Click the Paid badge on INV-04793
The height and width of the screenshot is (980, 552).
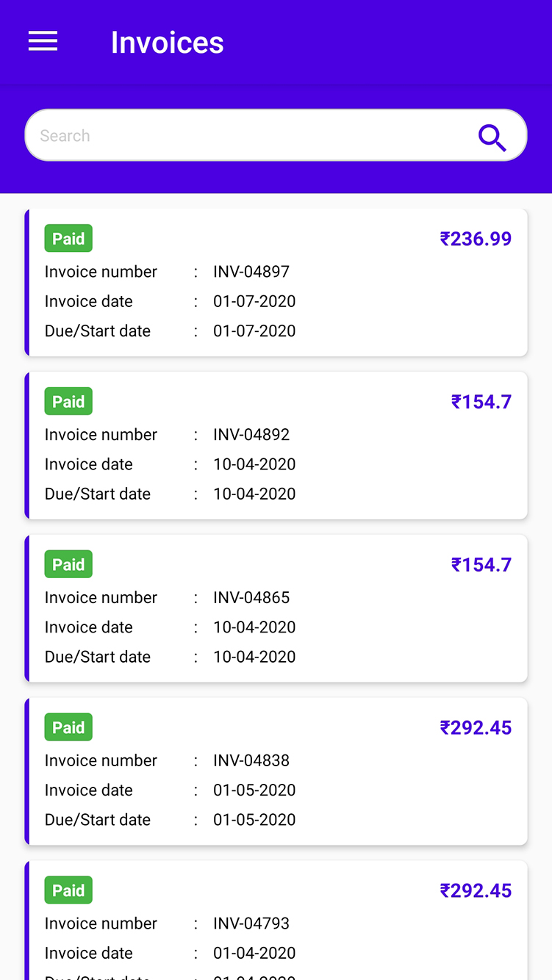68,890
